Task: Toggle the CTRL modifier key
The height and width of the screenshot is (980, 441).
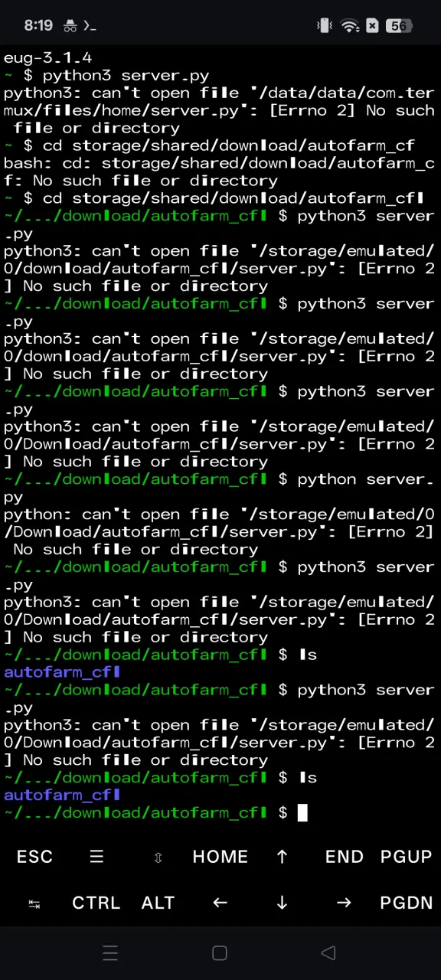Action: (96, 903)
